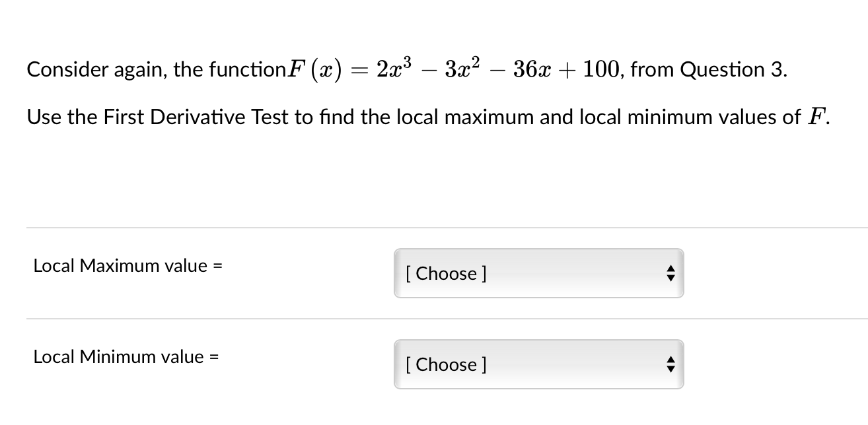Click the Local Maximum value label

[127, 265]
